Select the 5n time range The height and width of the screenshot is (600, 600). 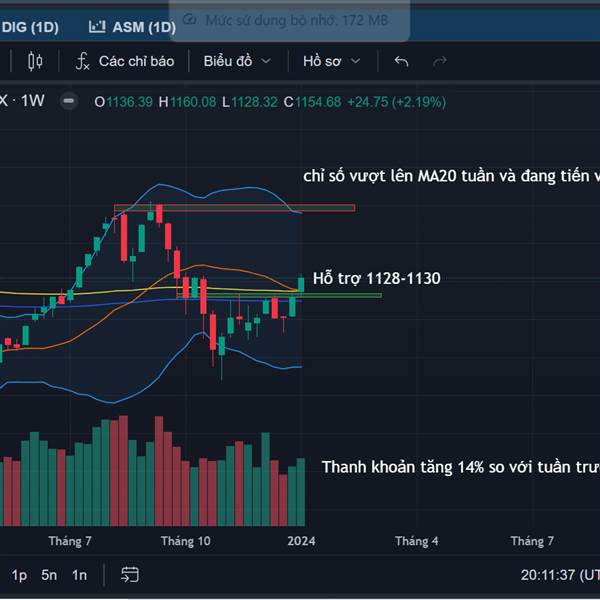tap(49, 575)
